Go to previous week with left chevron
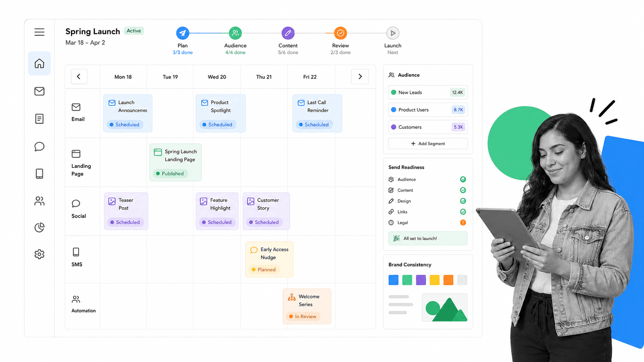This screenshot has height=362, width=644. tap(79, 77)
